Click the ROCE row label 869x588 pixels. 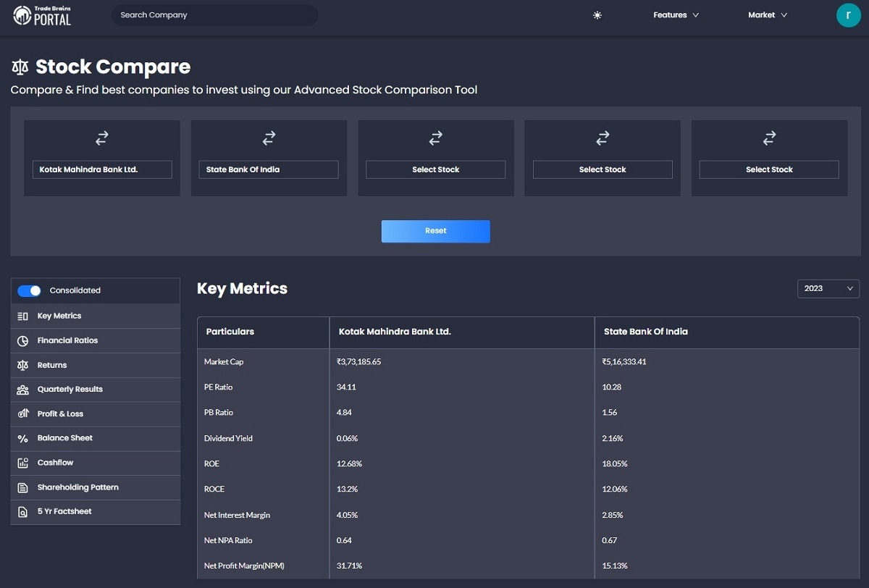click(x=214, y=489)
